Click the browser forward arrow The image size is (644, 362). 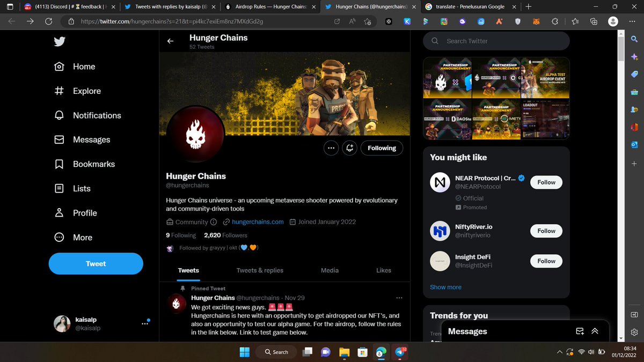pos(30,21)
